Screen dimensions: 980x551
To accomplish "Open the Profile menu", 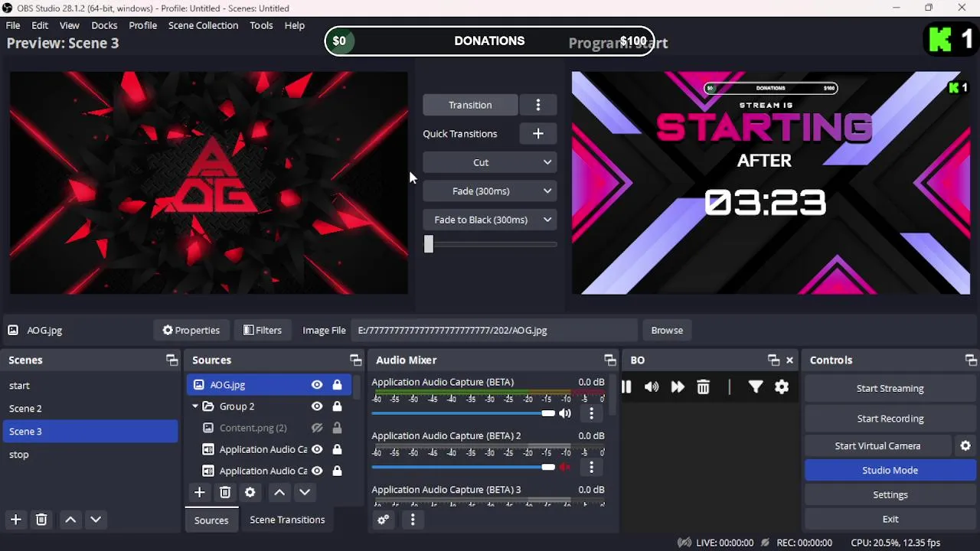I will pos(143,25).
